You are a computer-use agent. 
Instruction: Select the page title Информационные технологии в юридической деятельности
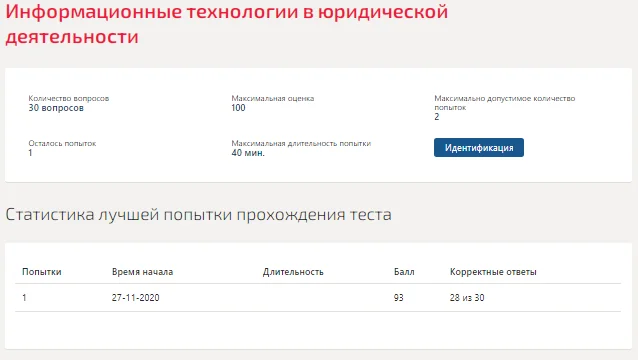[x=227, y=24]
